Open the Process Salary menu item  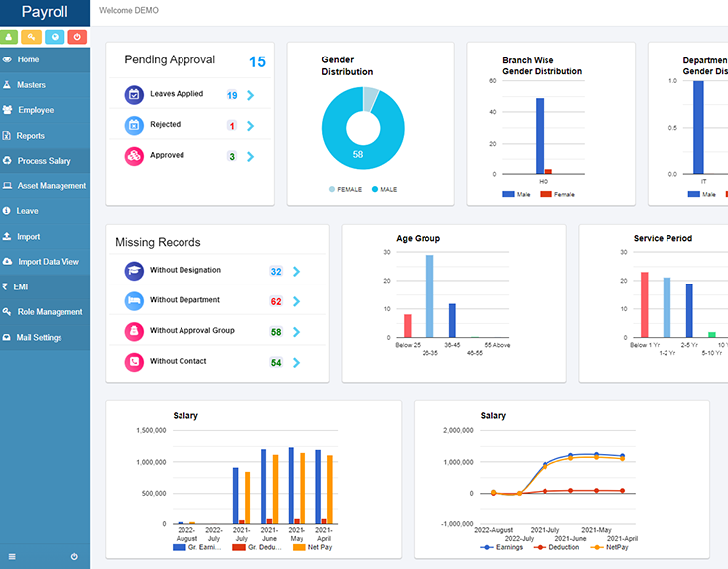click(x=45, y=161)
